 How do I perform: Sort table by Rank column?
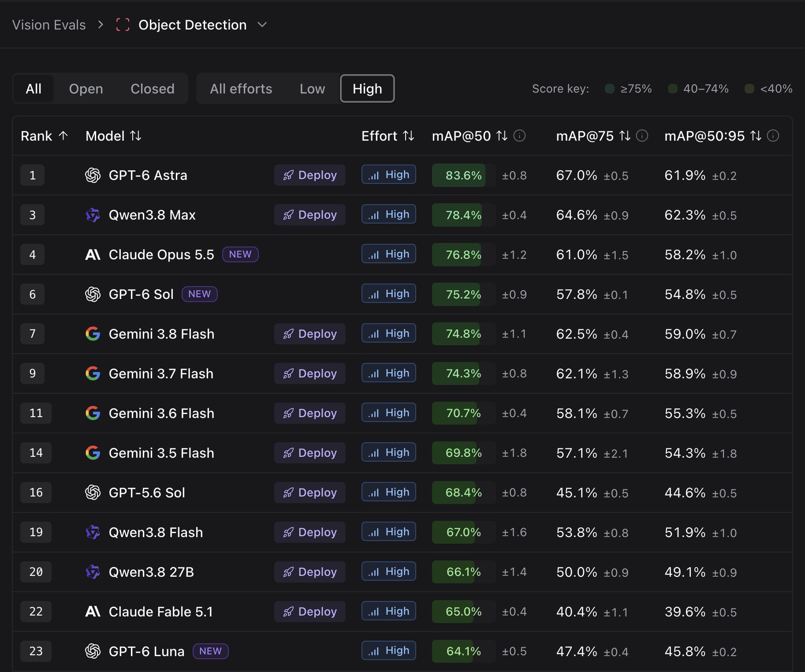pyautogui.click(x=45, y=136)
